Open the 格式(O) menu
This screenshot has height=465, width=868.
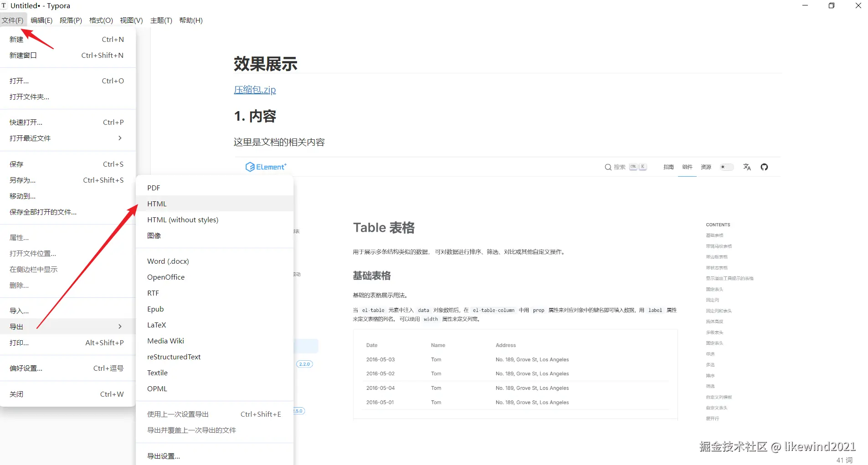101,20
